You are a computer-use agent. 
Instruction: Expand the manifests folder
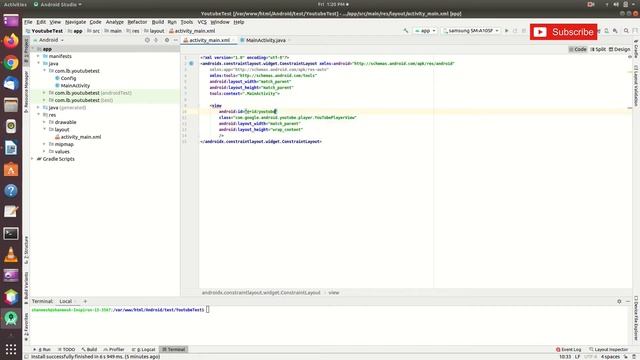pos(38,56)
